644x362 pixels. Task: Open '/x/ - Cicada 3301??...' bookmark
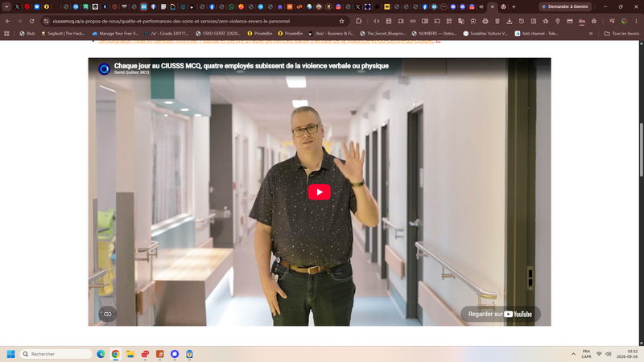point(166,34)
